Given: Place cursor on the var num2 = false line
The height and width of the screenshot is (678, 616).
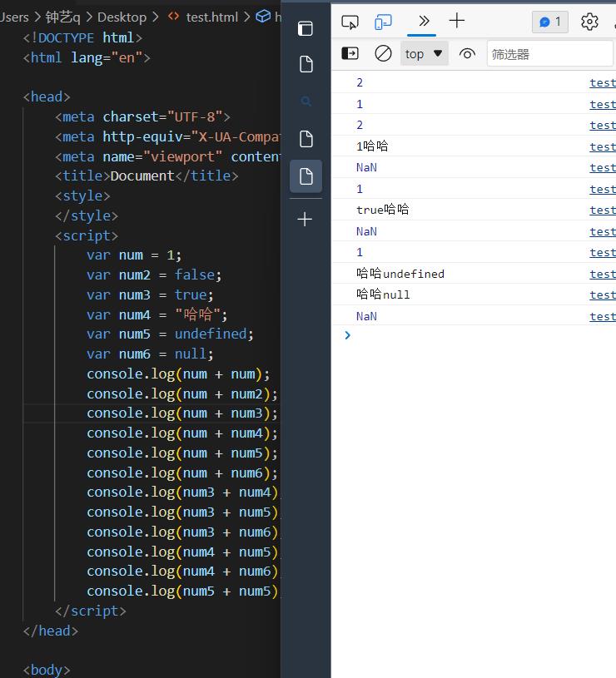Looking at the screenshot, I should 153,275.
